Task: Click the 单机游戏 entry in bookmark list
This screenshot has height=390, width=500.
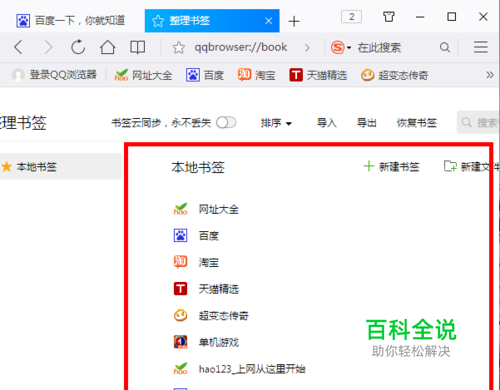Action: [219, 342]
